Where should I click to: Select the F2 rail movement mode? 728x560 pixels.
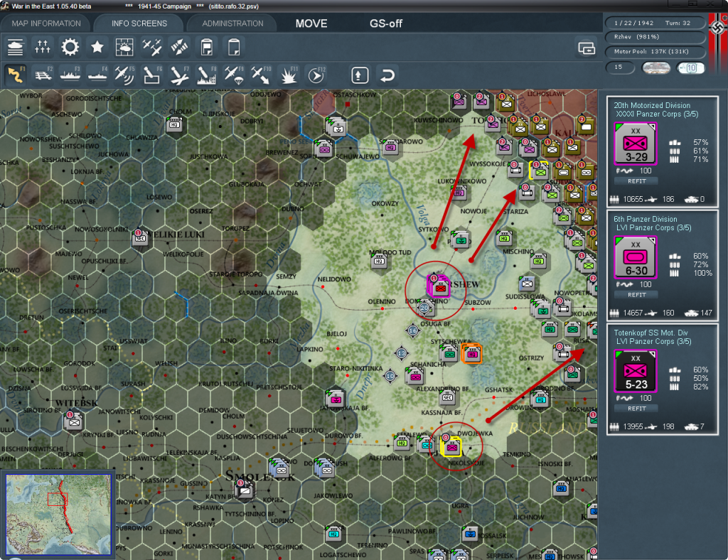pyautogui.click(x=43, y=75)
